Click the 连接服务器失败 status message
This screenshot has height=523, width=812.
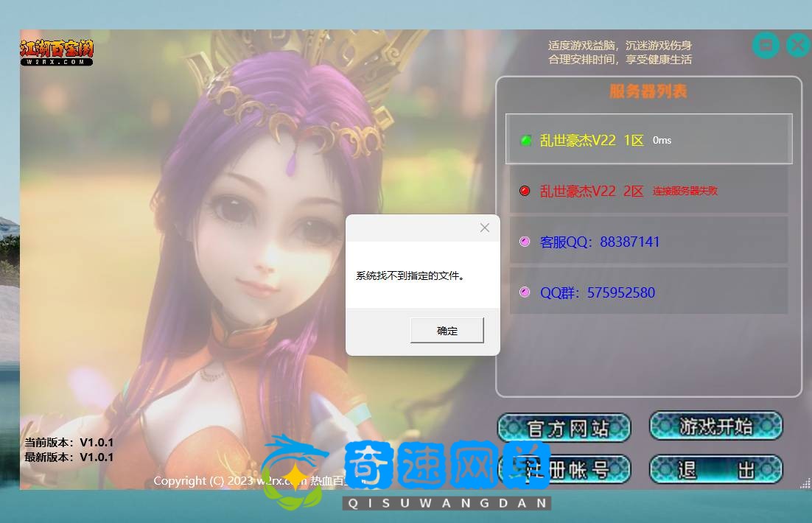685,191
